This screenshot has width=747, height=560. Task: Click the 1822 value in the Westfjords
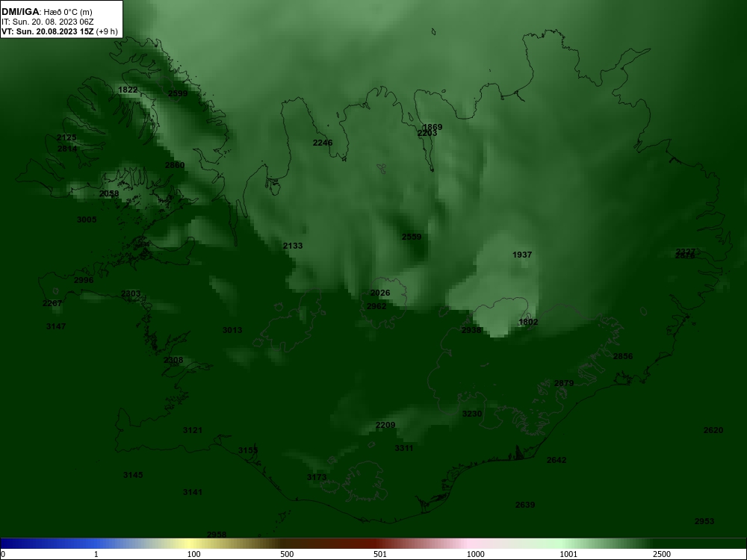[x=128, y=90]
